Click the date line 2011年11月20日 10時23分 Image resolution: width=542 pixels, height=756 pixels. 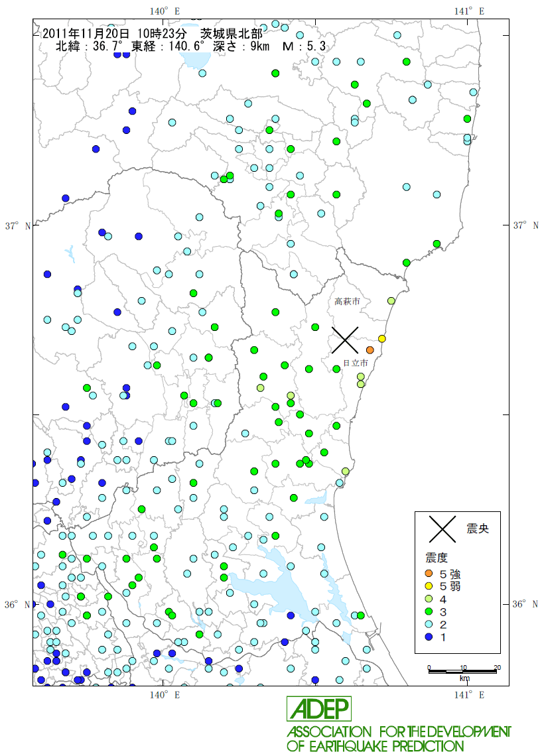pos(114,34)
